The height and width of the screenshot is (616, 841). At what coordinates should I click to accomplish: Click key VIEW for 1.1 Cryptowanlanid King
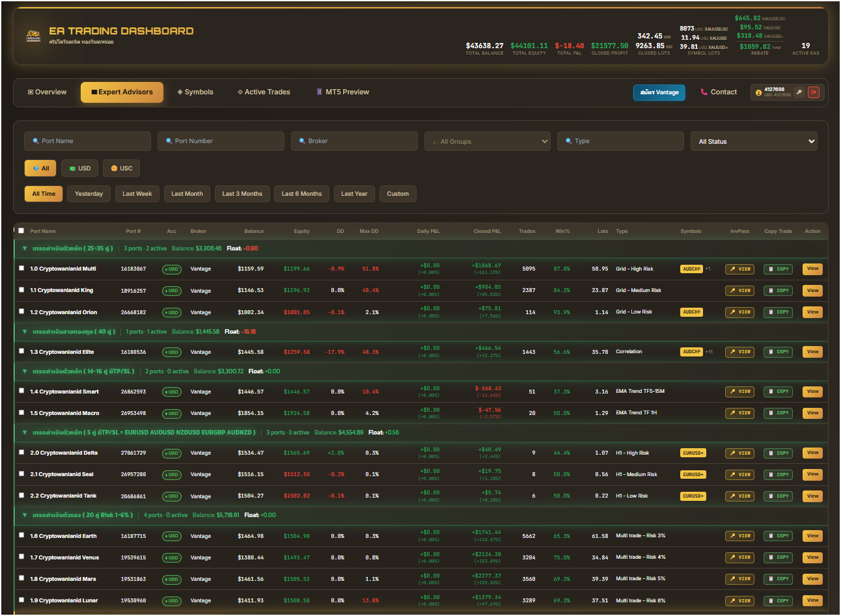[x=739, y=291]
